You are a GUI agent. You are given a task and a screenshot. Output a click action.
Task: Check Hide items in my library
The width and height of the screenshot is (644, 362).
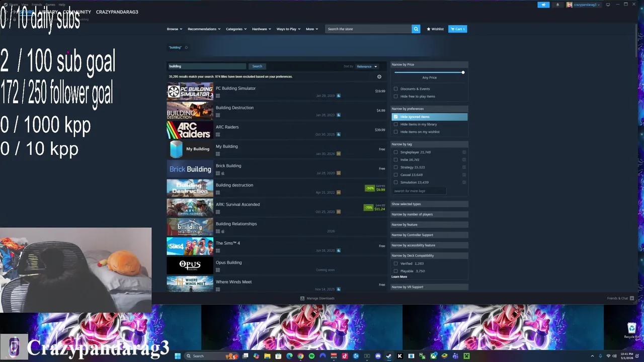[395, 124]
